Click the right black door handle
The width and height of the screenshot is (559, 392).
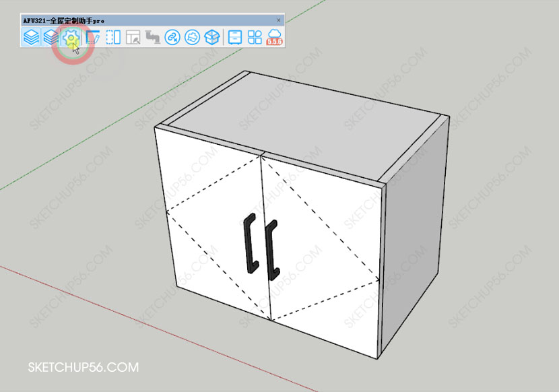272,251
